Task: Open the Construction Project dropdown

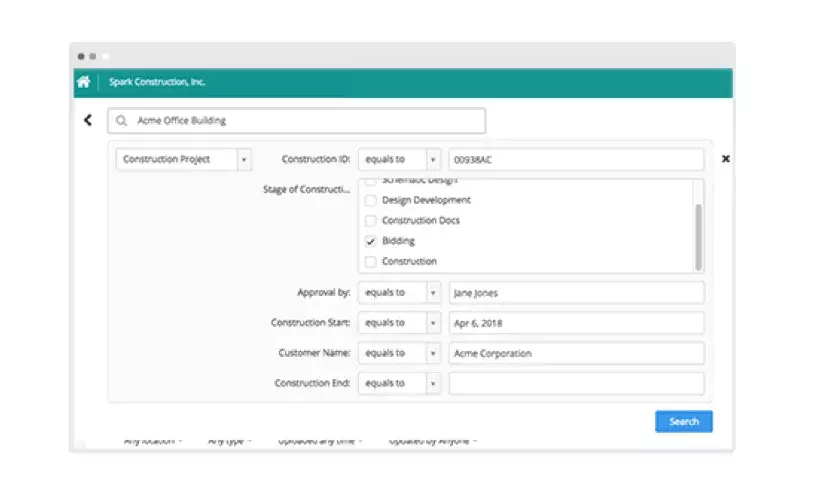Action: pos(184,159)
